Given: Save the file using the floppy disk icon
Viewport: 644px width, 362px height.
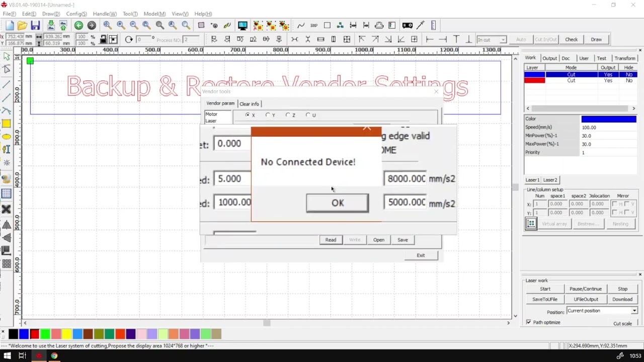Looking at the screenshot, I should click(35, 25).
